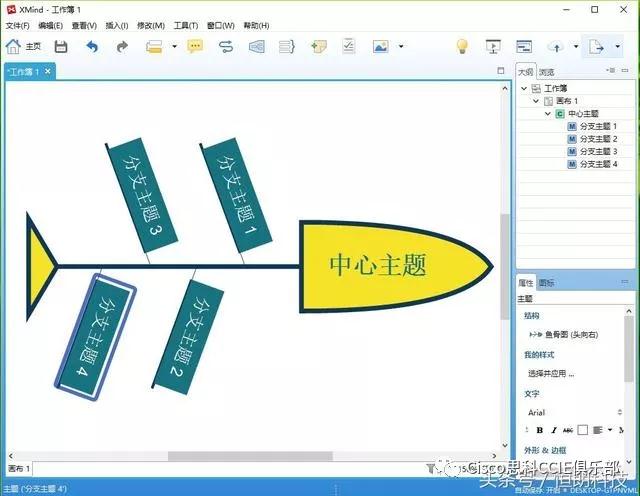This screenshot has height=496, width=640.
Task: Click the redo arrow icon
Action: [x=122, y=46]
